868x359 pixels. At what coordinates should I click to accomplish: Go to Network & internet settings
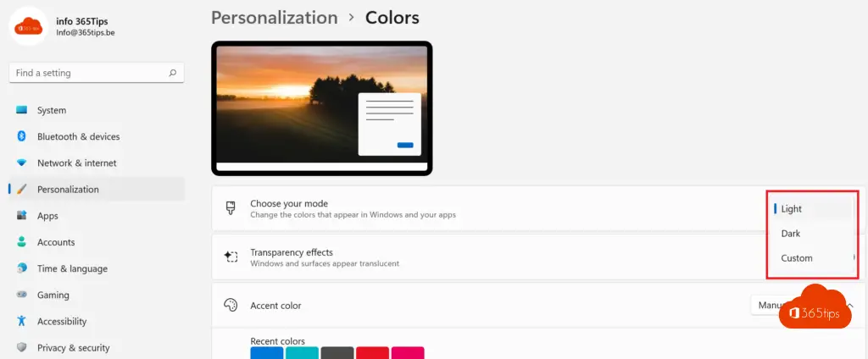76,163
